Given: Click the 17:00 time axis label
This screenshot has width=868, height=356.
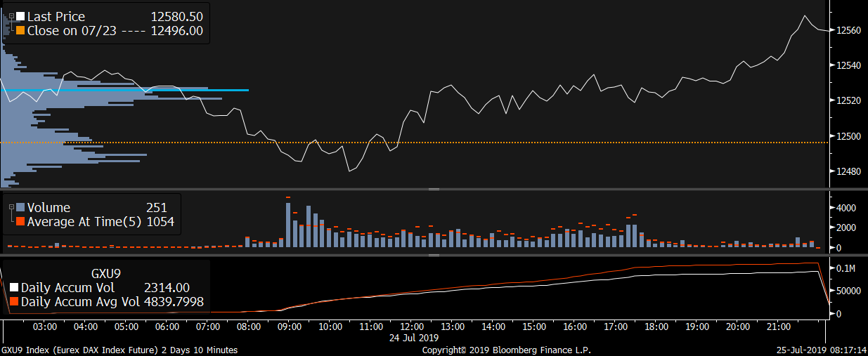Looking at the screenshot, I should (616, 327).
